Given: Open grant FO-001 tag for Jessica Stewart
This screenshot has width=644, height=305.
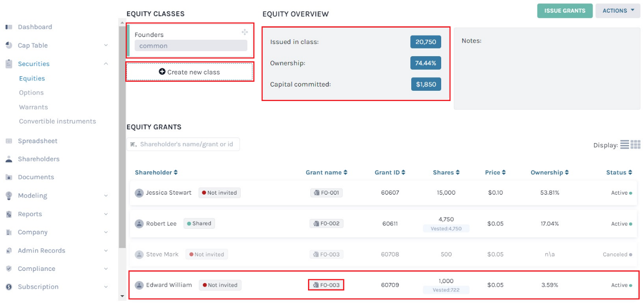Looking at the screenshot, I should pyautogui.click(x=326, y=193).
